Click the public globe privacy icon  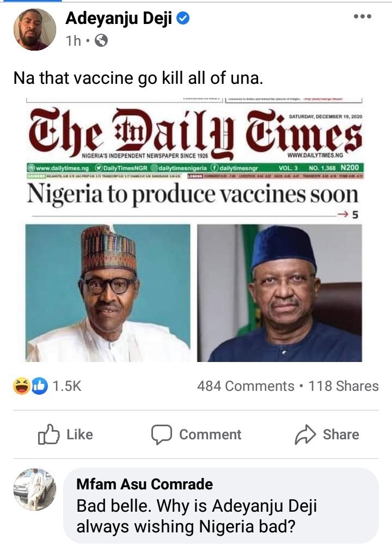pos(101,41)
